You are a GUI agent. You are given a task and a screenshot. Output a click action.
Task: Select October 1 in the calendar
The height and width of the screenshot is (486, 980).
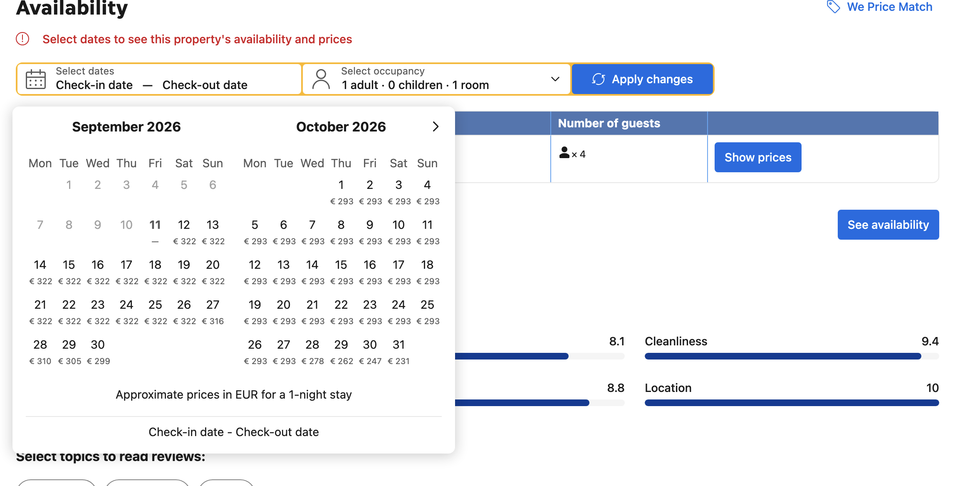341,192
